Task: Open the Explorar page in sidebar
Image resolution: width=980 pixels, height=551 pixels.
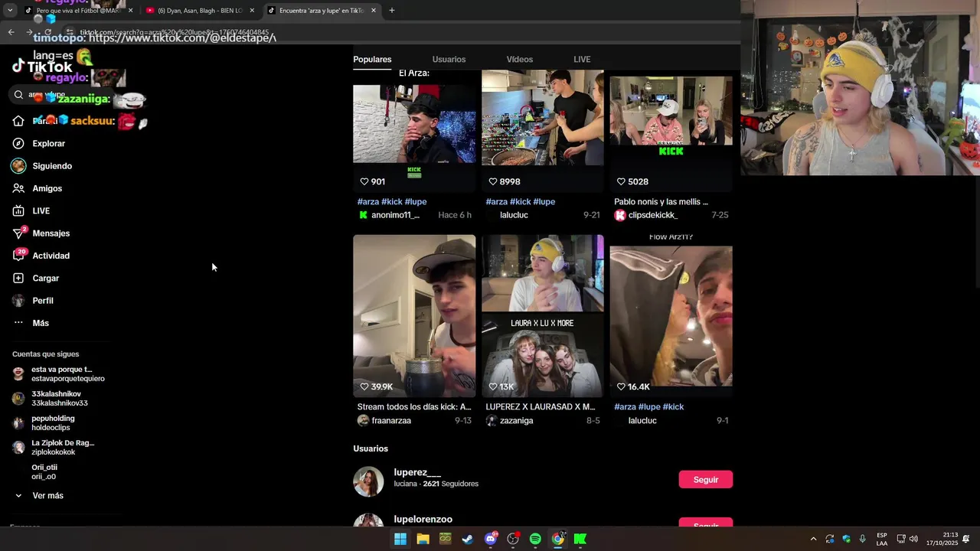Action: coord(38,143)
